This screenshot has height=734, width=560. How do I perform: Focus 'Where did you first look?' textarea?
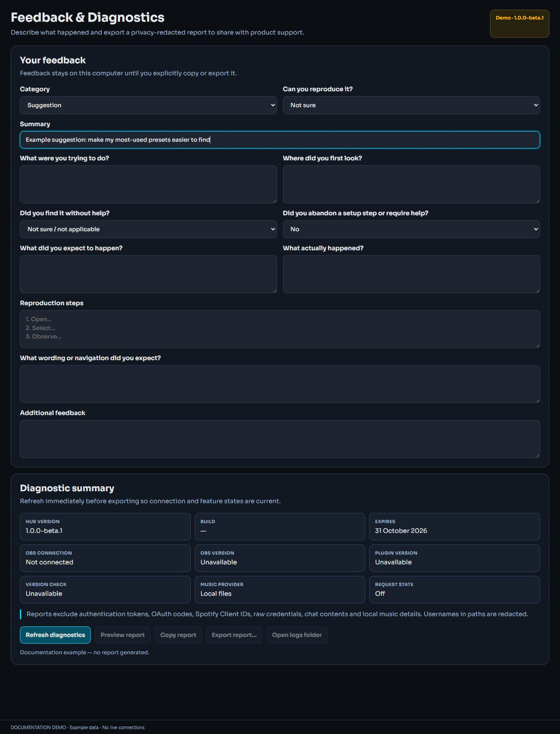click(411, 184)
